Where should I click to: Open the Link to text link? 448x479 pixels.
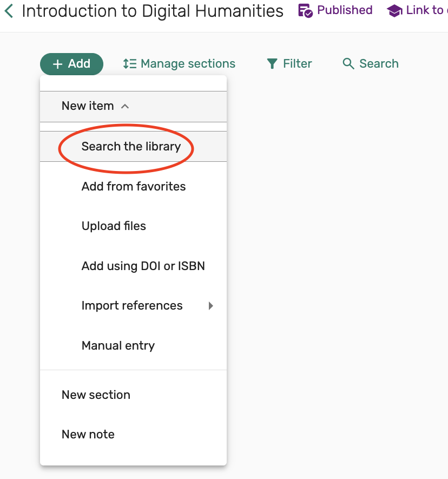(x=425, y=10)
